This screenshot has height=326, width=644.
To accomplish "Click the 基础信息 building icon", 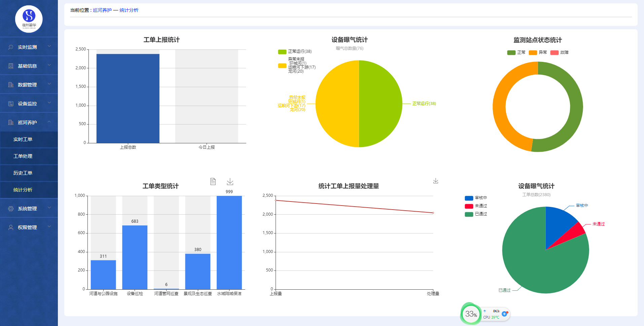I will (11, 66).
